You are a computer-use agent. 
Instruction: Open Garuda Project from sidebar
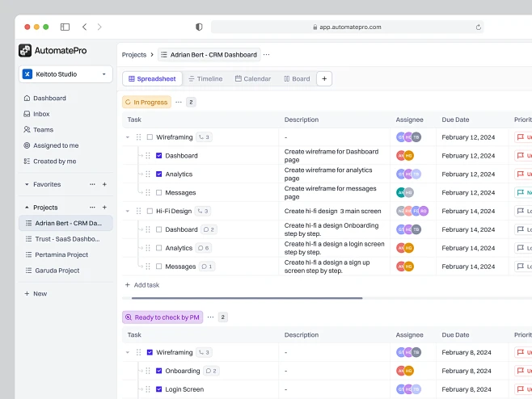coord(57,271)
